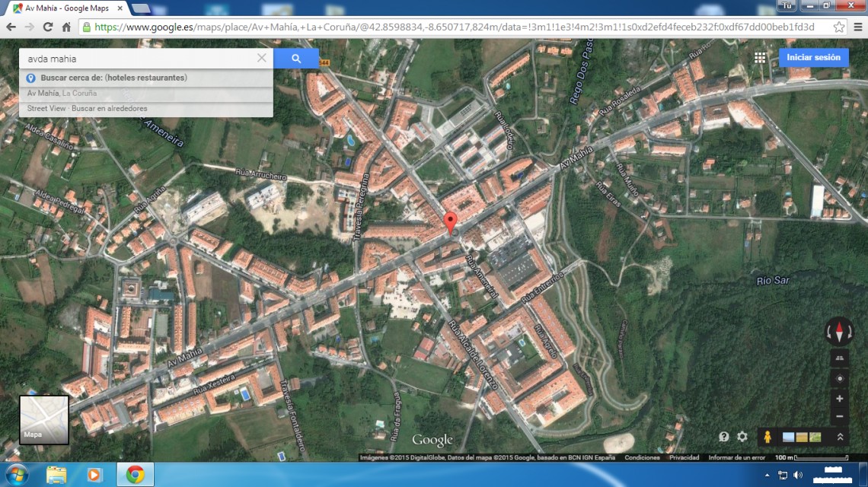
Task: Open the green foliage photo thumbnail
Action: tap(815, 438)
